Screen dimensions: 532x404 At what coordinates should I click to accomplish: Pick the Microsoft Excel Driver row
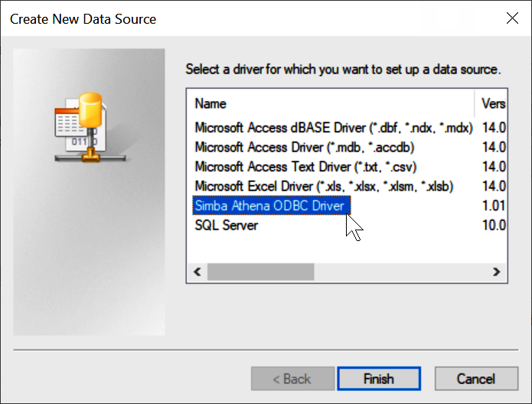point(325,186)
